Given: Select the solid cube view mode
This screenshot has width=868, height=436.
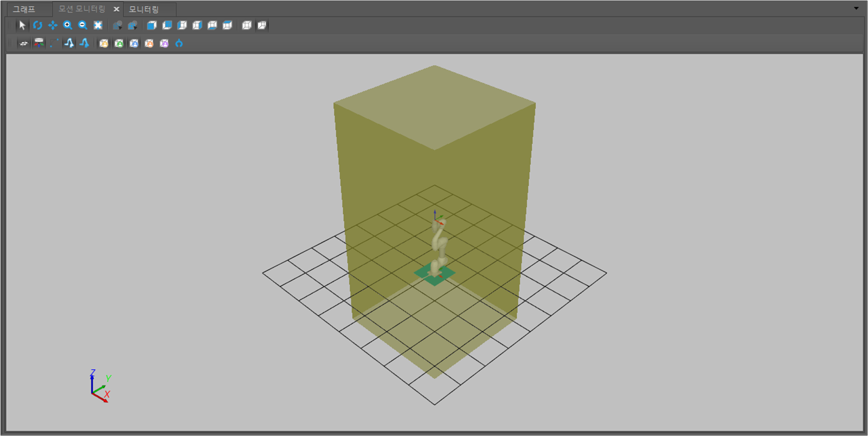Looking at the screenshot, I should coord(151,26).
